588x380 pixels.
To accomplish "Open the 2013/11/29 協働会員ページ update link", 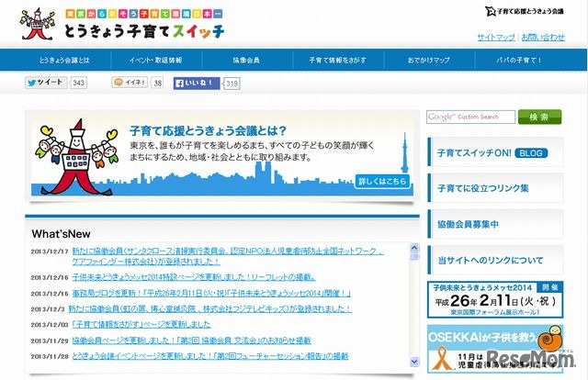I will 191,341.
